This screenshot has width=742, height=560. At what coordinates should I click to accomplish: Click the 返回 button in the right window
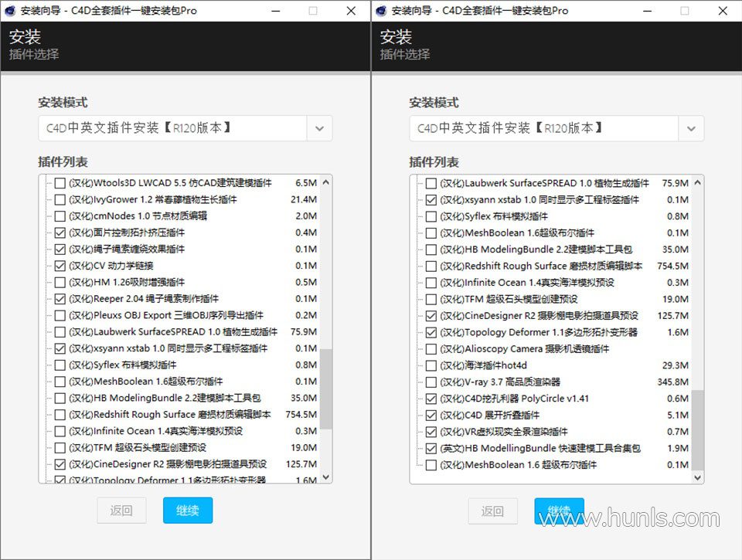(492, 511)
